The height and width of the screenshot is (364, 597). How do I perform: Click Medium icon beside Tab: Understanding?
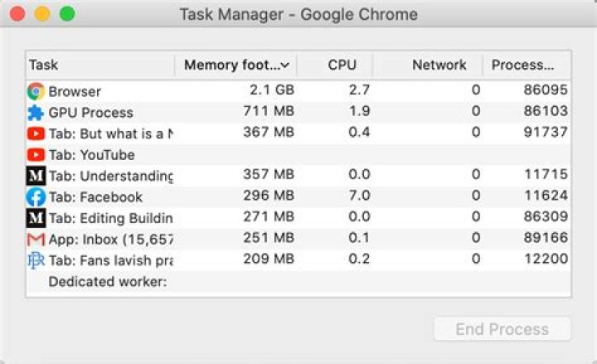(36, 176)
